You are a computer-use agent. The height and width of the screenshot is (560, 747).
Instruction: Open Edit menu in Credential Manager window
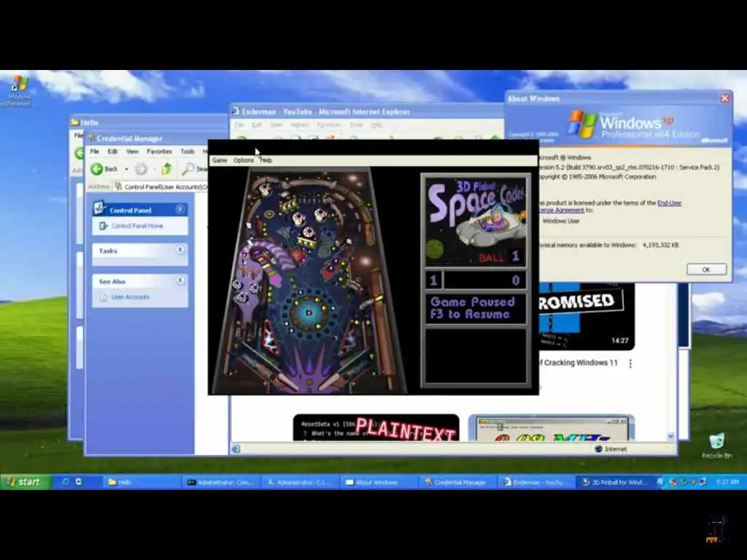coord(112,152)
